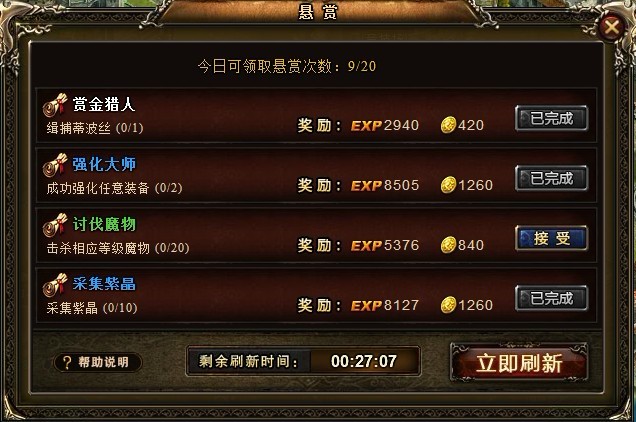Select the 赏金猎人 quest title
The height and width of the screenshot is (422, 636).
pyautogui.click(x=104, y=104)
